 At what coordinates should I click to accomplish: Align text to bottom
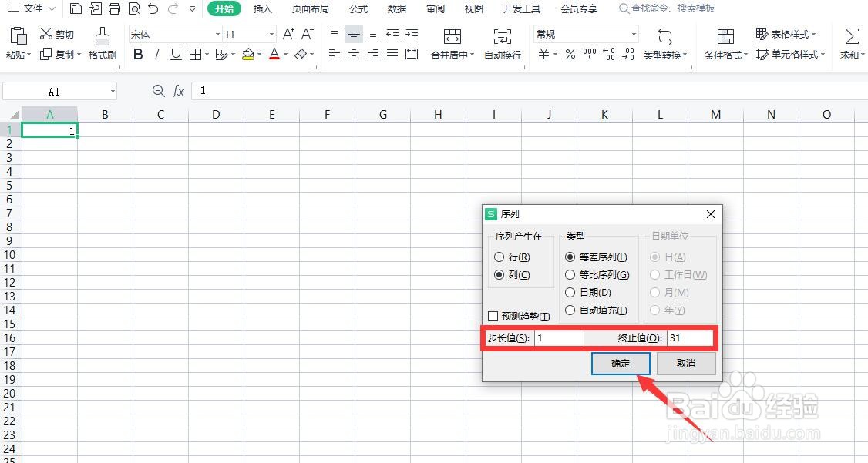[x=373, y=35]
